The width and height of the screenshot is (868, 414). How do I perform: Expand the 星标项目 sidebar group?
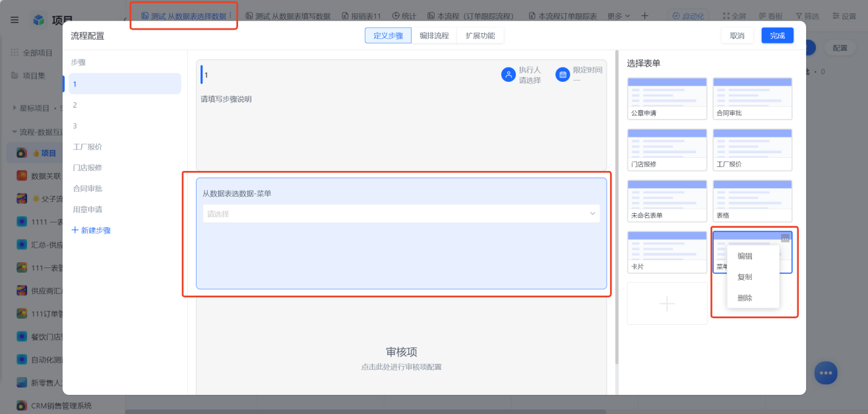click(15, 108)
